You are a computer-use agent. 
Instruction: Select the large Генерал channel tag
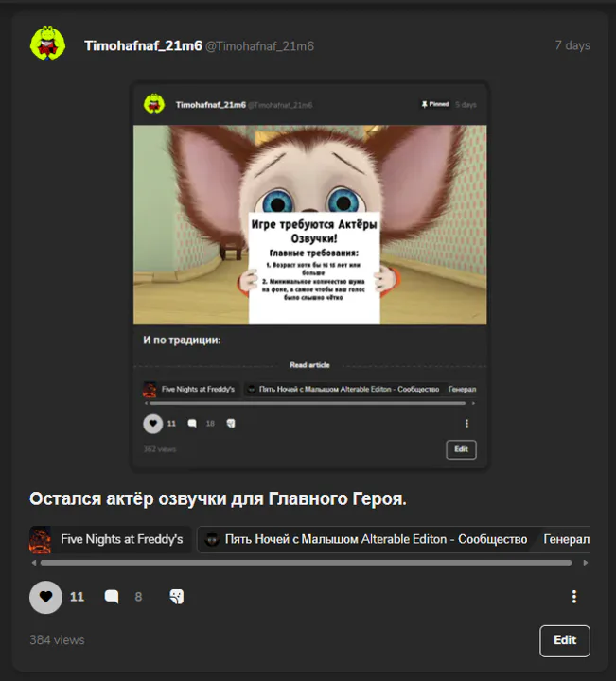(x=566, y=539)
